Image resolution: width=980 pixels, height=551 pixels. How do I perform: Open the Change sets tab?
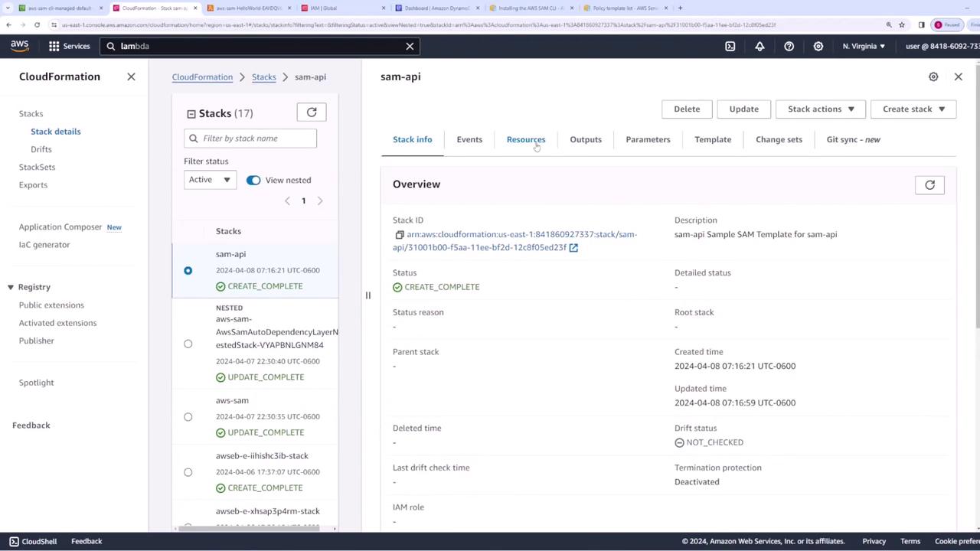[x=779, y=139]
